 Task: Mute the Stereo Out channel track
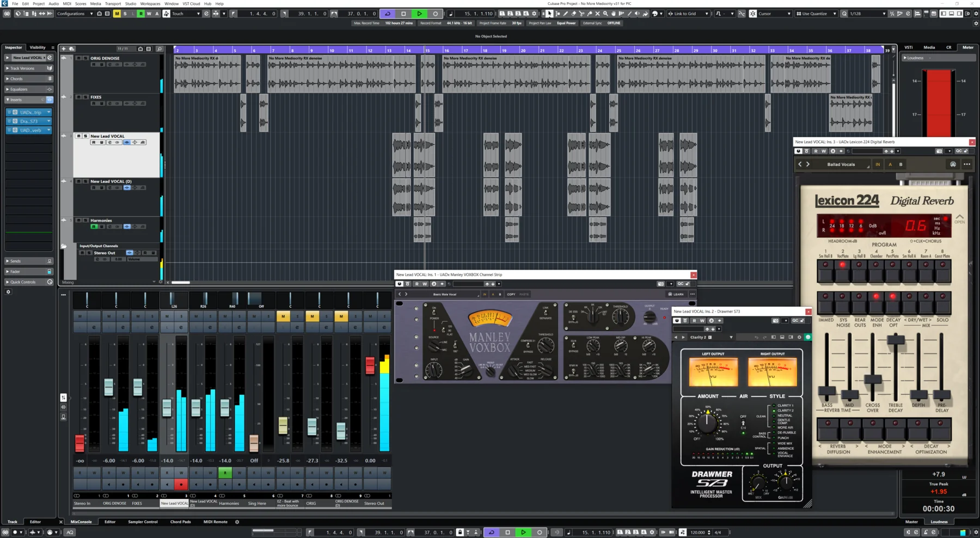click(82, 253)
